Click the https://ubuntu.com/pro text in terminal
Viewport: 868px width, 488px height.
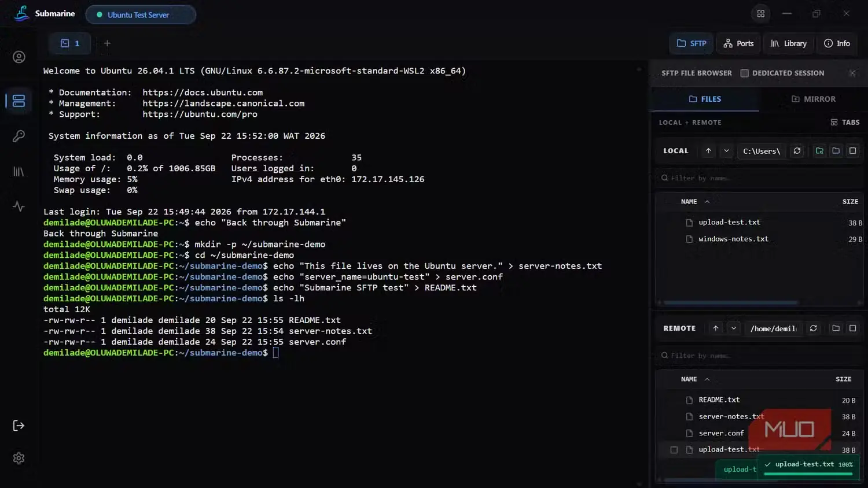(200, 114)
